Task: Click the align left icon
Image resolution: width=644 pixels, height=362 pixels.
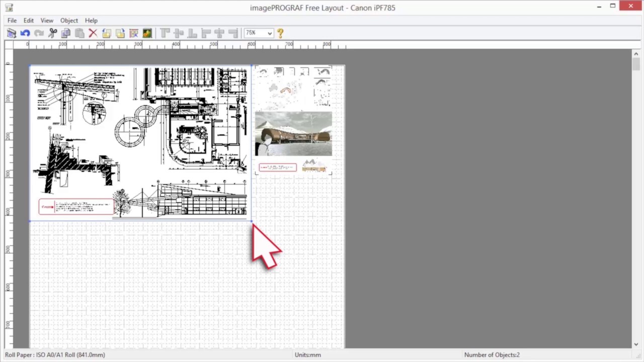Action: 206,33
